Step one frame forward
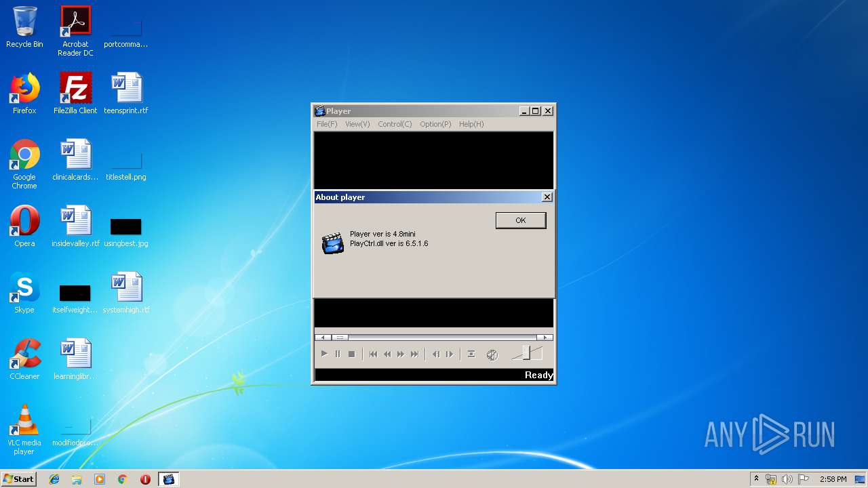This screenshot has height=488, width=868. tap(450, 354)
